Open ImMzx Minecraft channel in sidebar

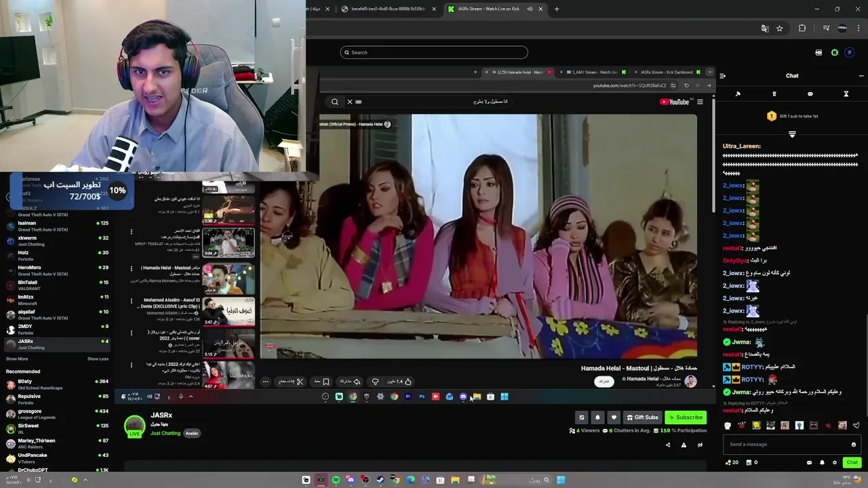pos(57,300)
